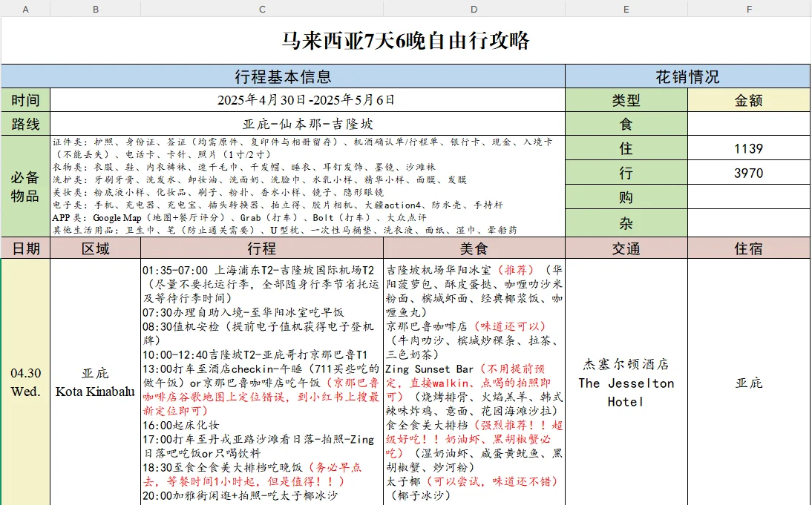Click the cell showing 3970 next to 行
Image resolution: width=812 pixels, height=505 pixels.
[749, 172]
